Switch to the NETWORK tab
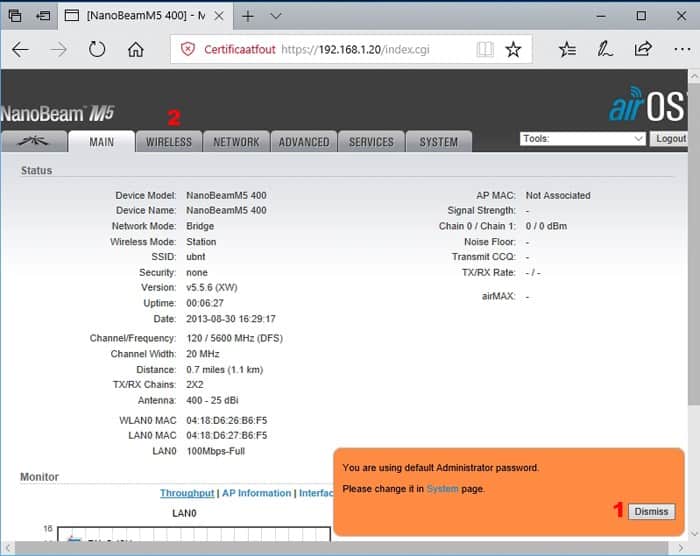Screen dimensions: 700x556 pos(236,142)
